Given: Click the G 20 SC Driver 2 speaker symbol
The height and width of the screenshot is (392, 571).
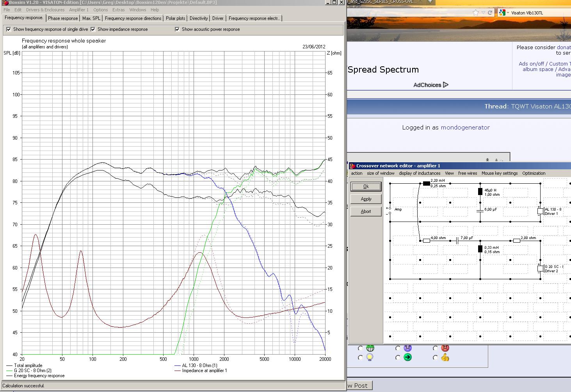Looking at the screenshot, I should pos(541,268).
